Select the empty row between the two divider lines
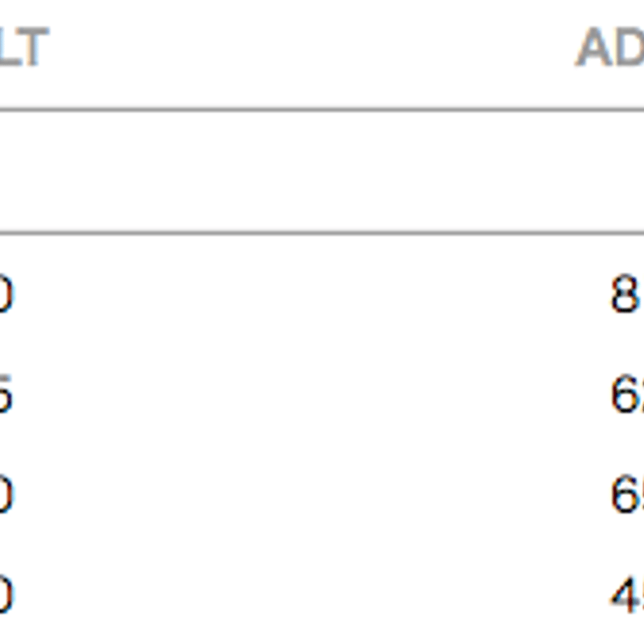 322,171
